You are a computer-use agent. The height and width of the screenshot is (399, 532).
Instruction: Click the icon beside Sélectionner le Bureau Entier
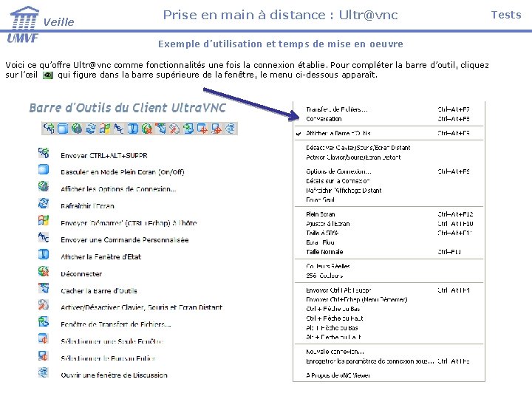tap(44, 355)
